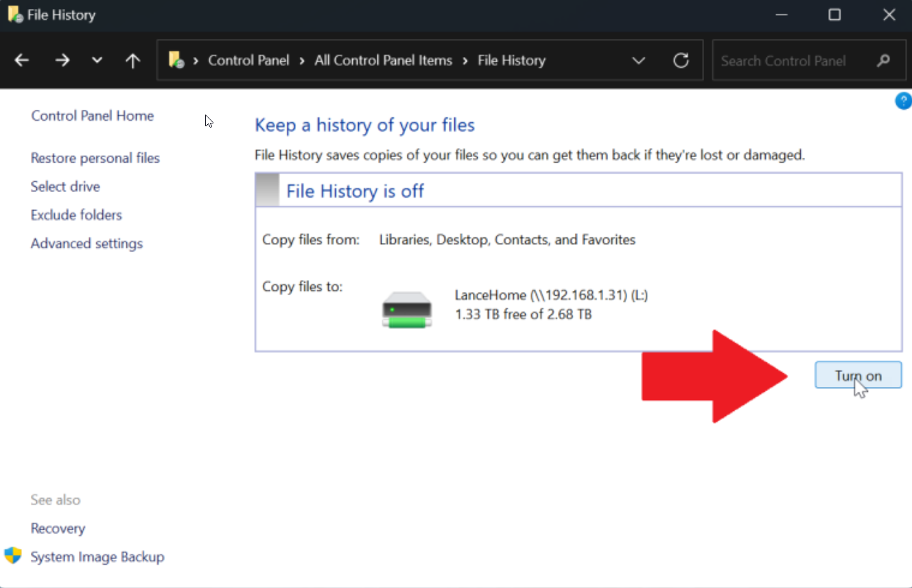
Task: Open help using the blue question mark
Action: pos(904,100)
